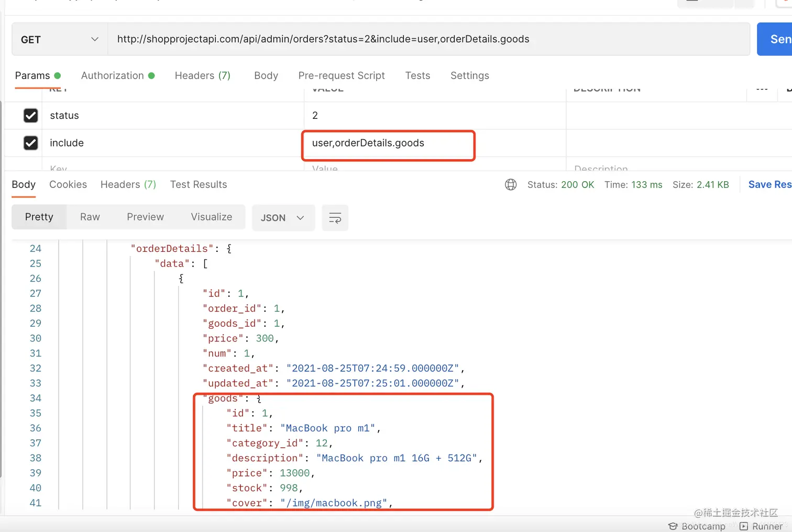
Task: Send the request
Action: coord(775,39)
